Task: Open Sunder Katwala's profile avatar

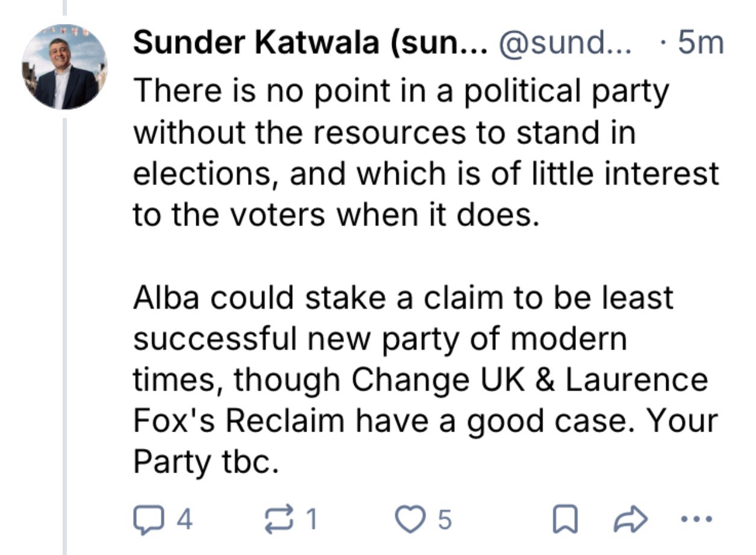Action: (x=64, y=67)
